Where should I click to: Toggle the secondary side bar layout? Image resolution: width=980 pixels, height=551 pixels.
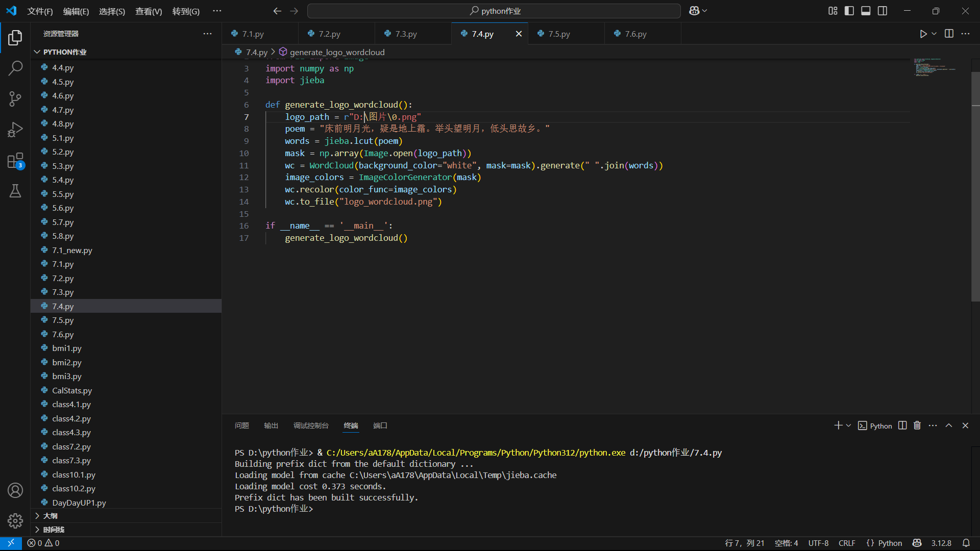point(883,11)
